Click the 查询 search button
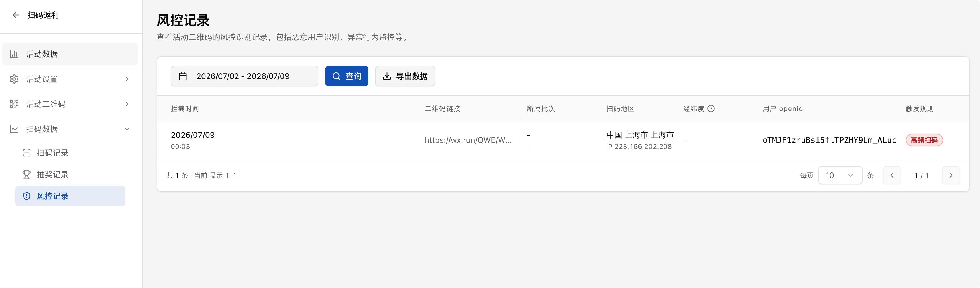This screenshot has height=288, width=980. [347, 76]
